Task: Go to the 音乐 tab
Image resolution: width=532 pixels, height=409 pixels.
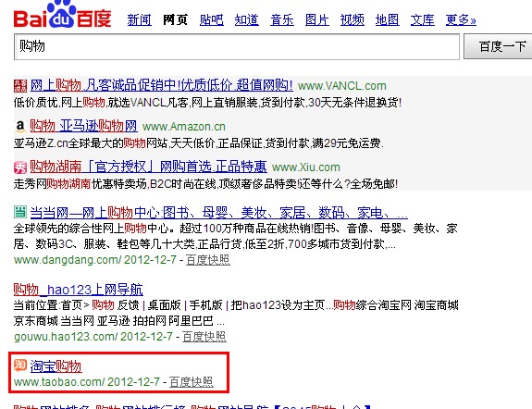Action: 282,20
